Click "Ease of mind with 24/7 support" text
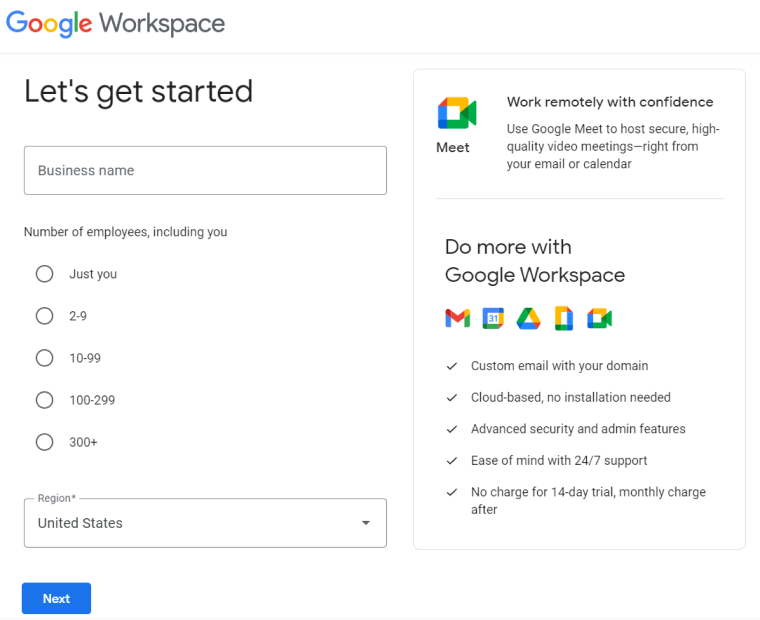 point(559,461)
